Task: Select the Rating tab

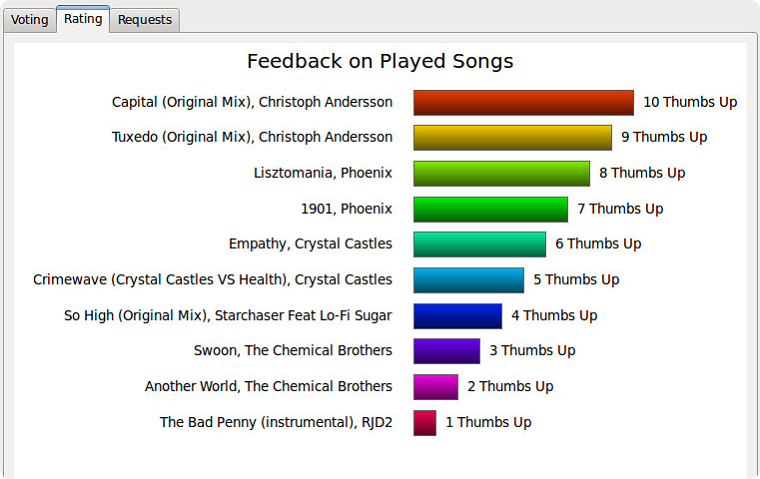Action: click(x=83, y=19)
